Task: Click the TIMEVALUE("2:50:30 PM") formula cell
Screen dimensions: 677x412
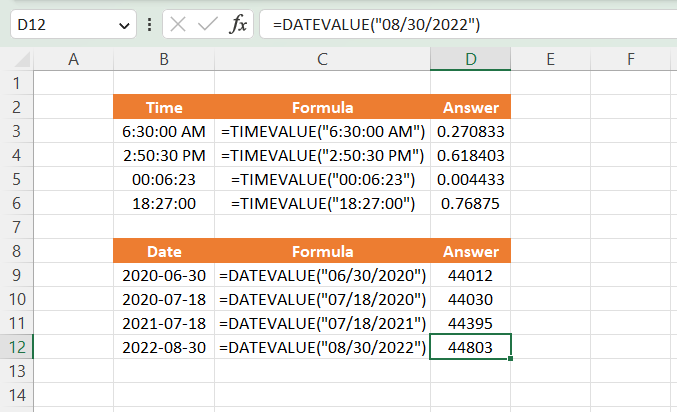Action: [322, 156]
